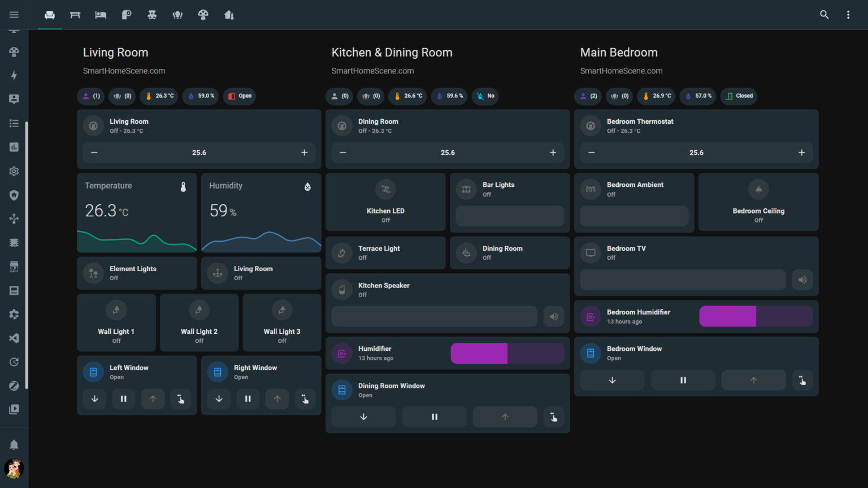Open the bathroom tab with toilet paper icon
Screen dimensions: 868x488
click(127, 15)
